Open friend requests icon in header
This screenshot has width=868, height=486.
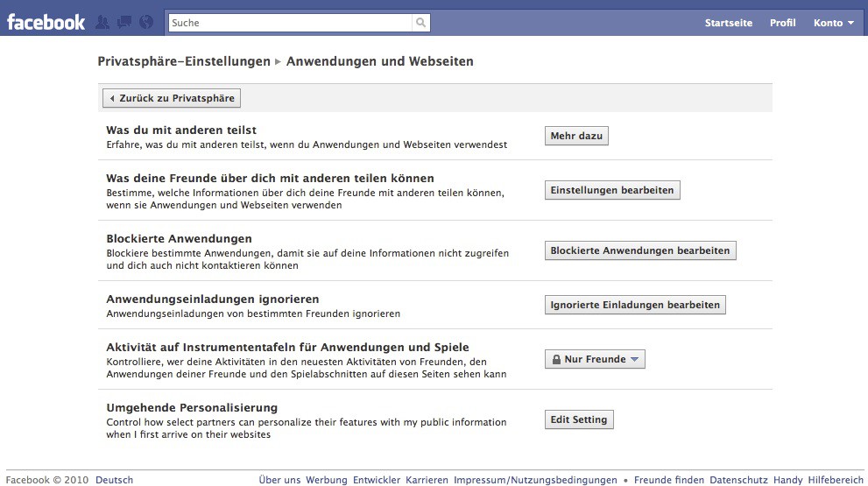tap(102, 22)
